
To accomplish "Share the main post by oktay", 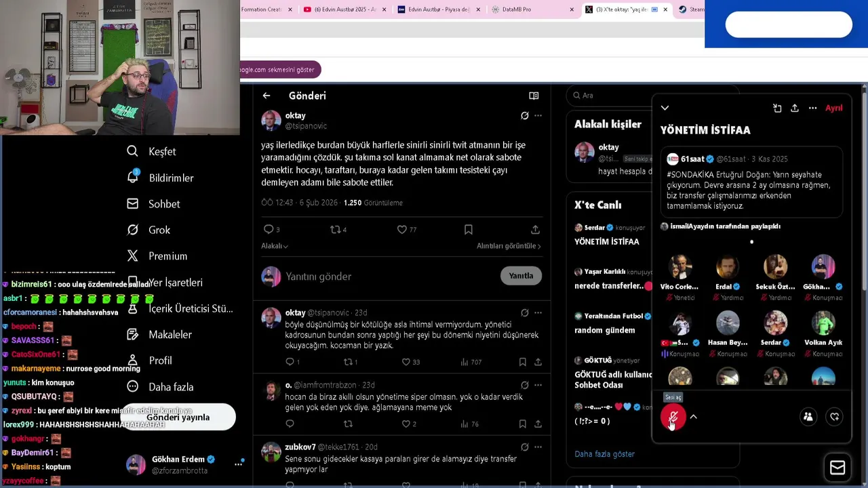I will 535,230.
